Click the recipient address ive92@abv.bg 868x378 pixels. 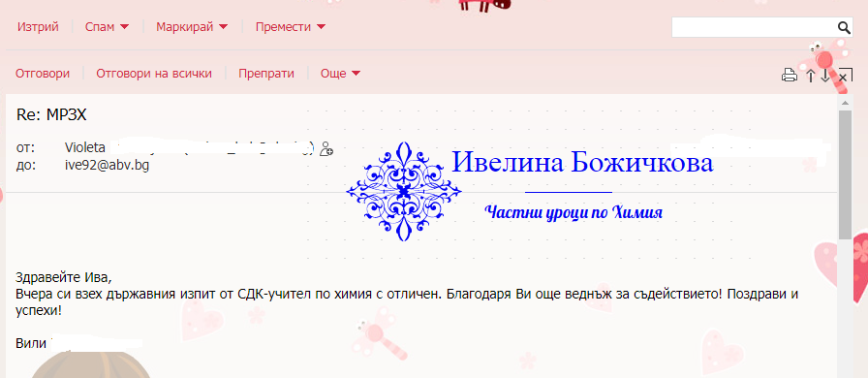[x=107, y=165]
